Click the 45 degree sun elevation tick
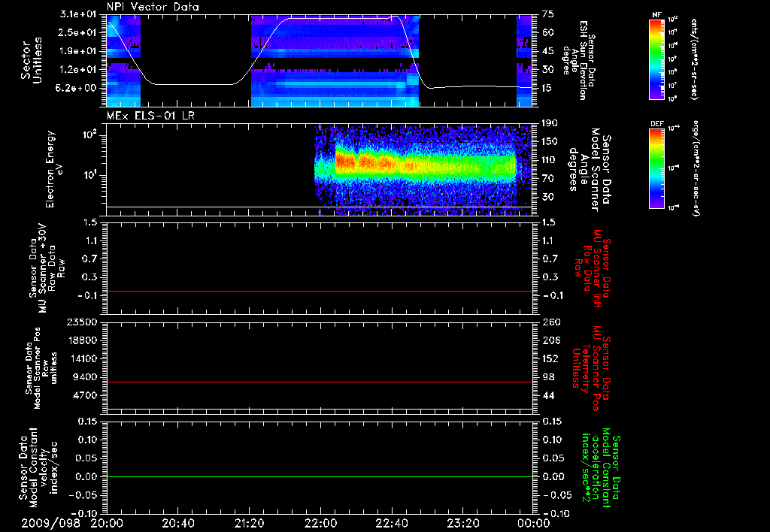This screenshot has width=770, height=532. click(x=547, y=51)
